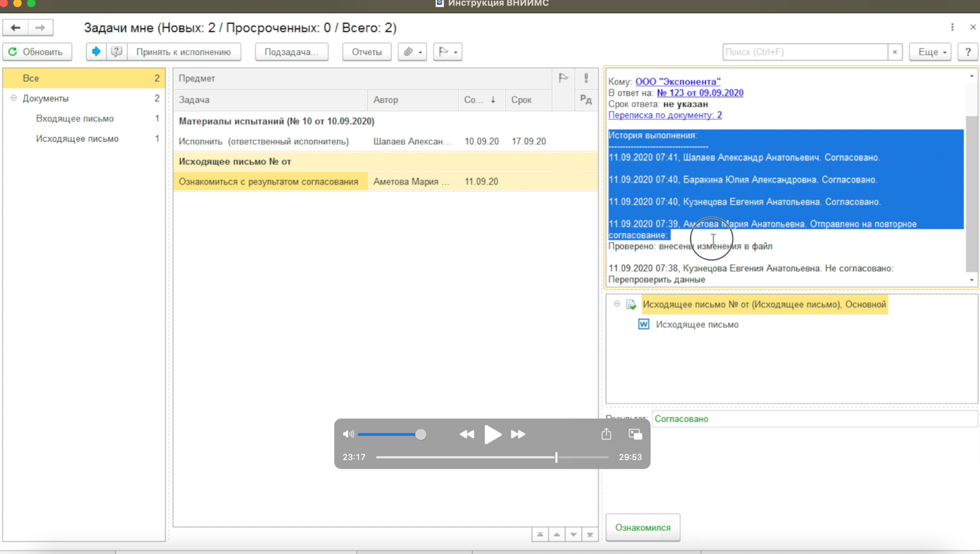Fast-forward the video

[x=518, y=435]
